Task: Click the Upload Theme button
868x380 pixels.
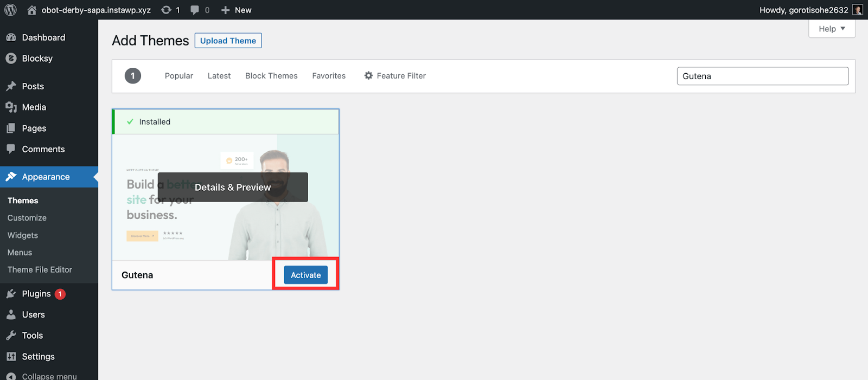Action: pyautogui.click(x=228, y=41)
